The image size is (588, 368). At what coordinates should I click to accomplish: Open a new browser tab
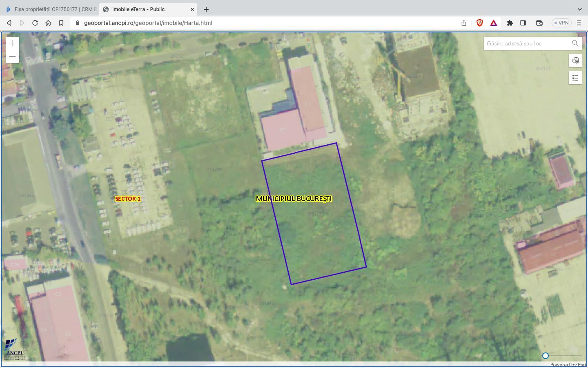(x=206, y=9)
